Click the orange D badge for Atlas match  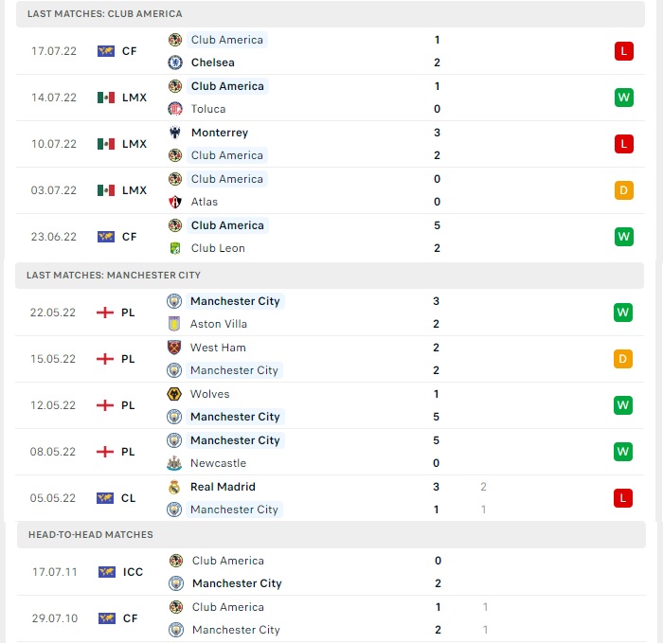tap(624, 190)
